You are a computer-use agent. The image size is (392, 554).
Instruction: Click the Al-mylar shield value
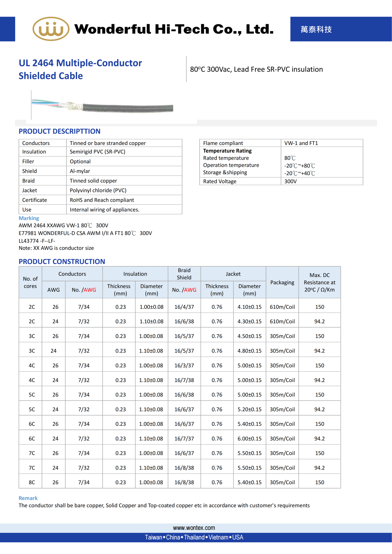click(x=80, y=171)
